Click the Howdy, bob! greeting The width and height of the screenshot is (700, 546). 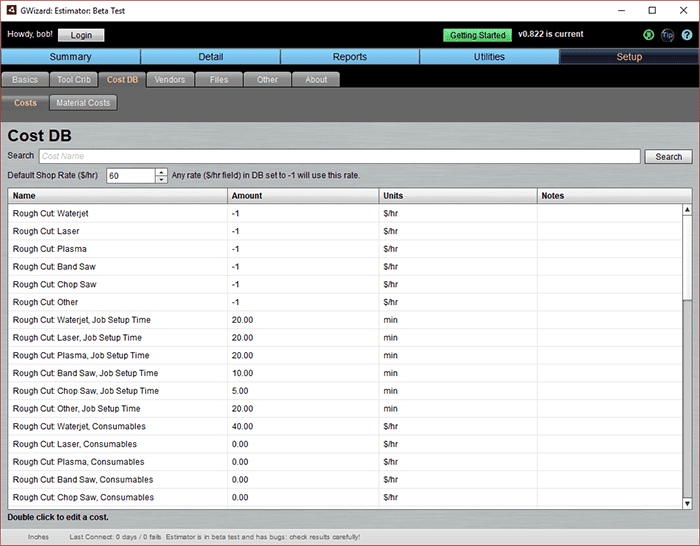(x=30, y=34)
